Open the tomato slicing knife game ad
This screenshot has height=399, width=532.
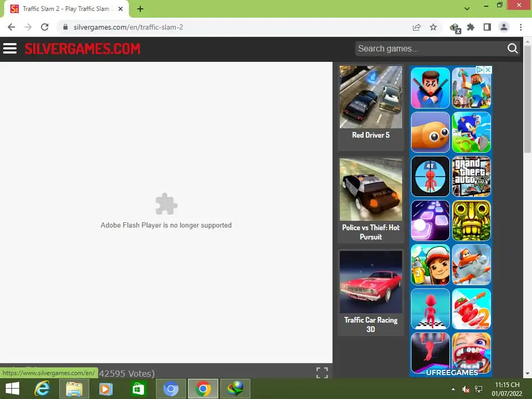point(471,309)
